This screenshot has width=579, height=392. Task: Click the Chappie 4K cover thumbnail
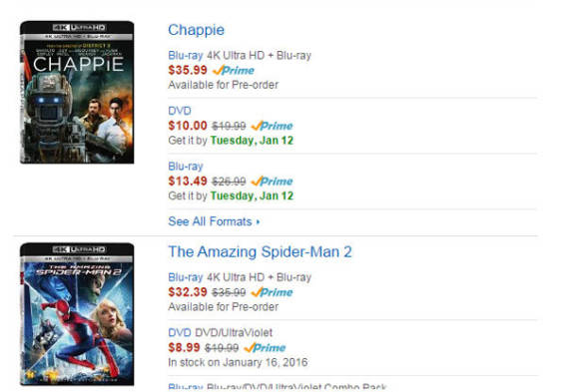[x=77, y=92]
